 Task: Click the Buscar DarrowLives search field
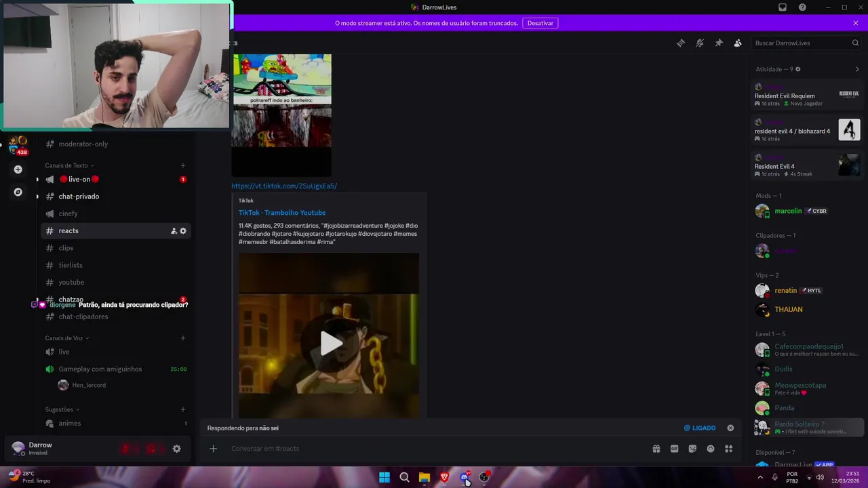coord(806,43)
